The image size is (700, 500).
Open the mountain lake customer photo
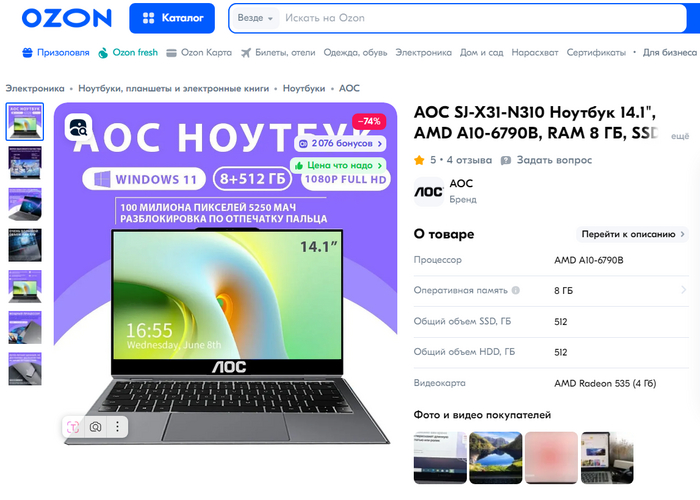(x=496, y=458)
